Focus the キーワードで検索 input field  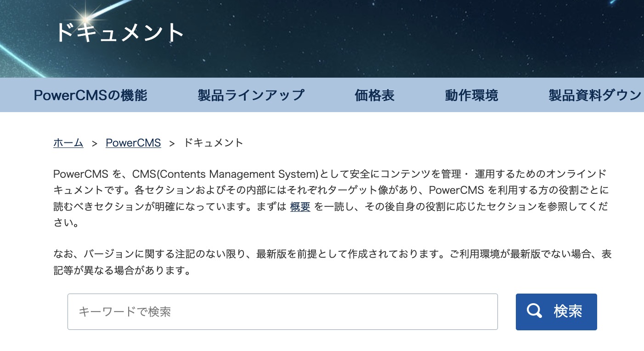click(x=282, y=311)
